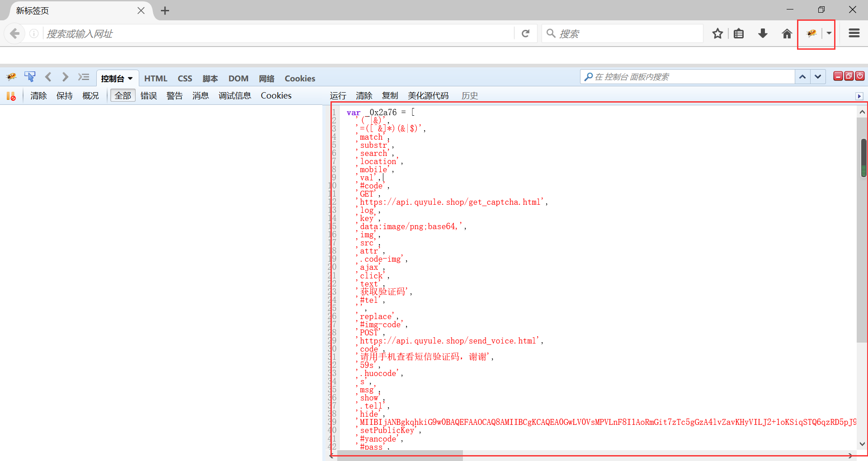Screen dimensions: 868x461
Task: Close the 新标签页 tab
Action: point(141,10)
